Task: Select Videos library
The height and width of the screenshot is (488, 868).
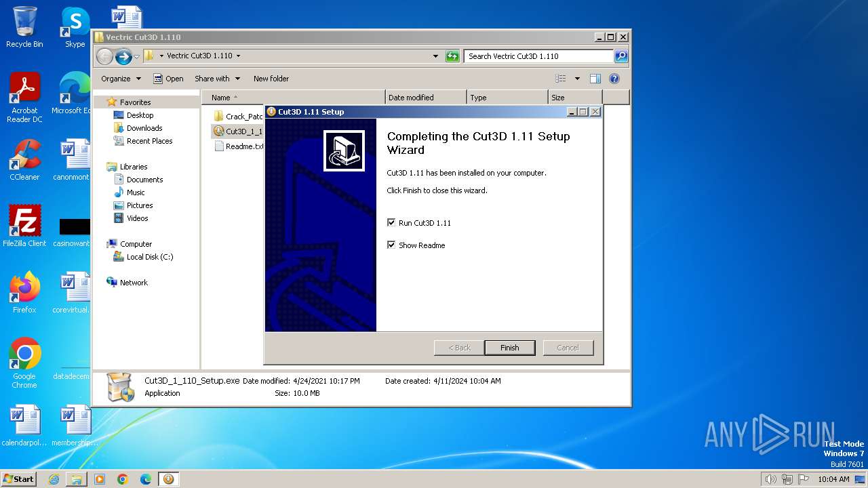Action: coord(137,218)
